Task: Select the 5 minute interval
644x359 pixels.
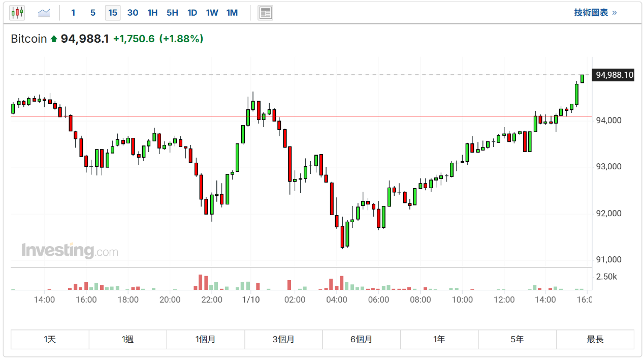Action: (92, 13)
